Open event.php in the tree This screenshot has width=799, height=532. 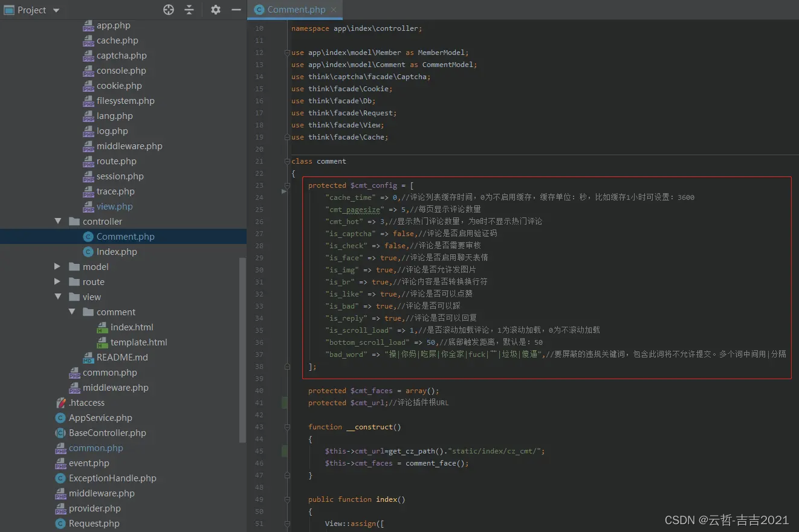click(x=89, y=463)
